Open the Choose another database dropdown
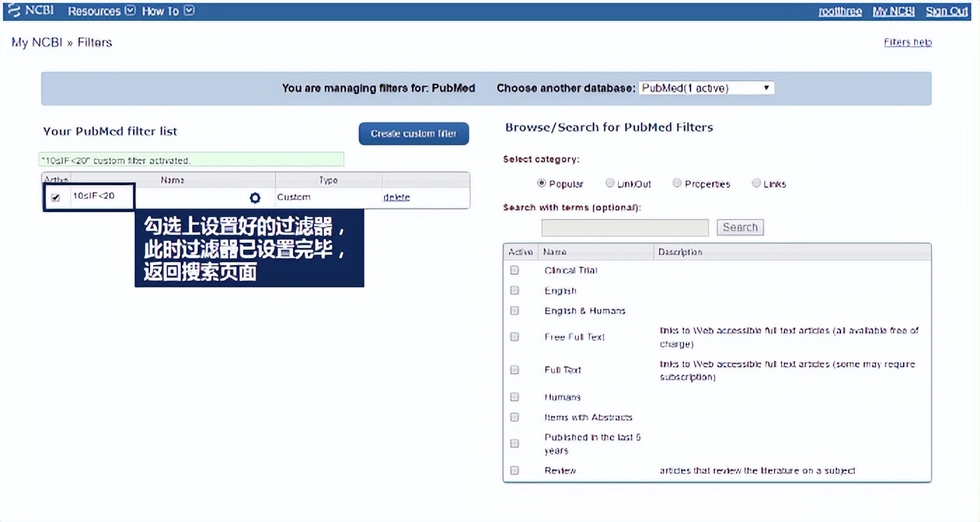The image size is (980, 522). [x=706, y=87]
